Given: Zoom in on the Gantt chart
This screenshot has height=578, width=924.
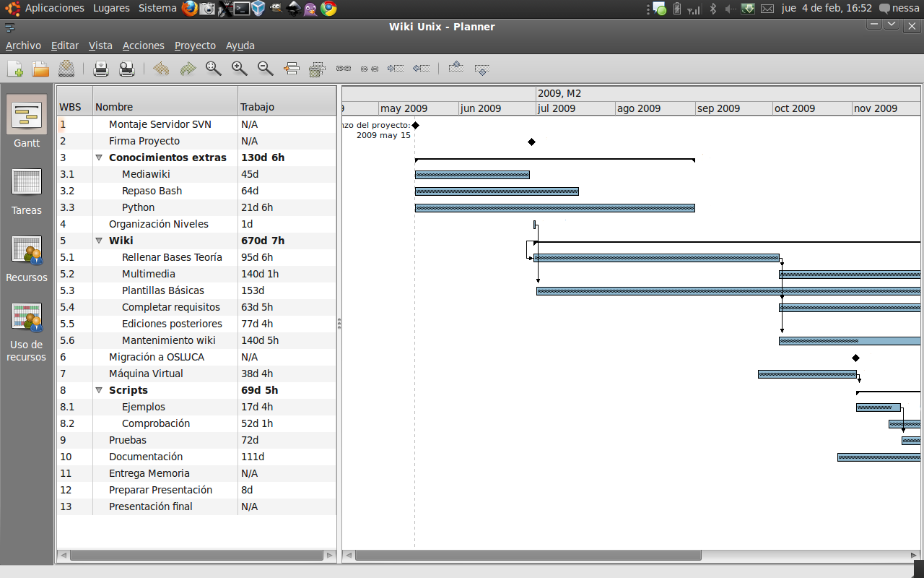Looking at the screenshot, I should pyautogui.click(x=239, y=69).
